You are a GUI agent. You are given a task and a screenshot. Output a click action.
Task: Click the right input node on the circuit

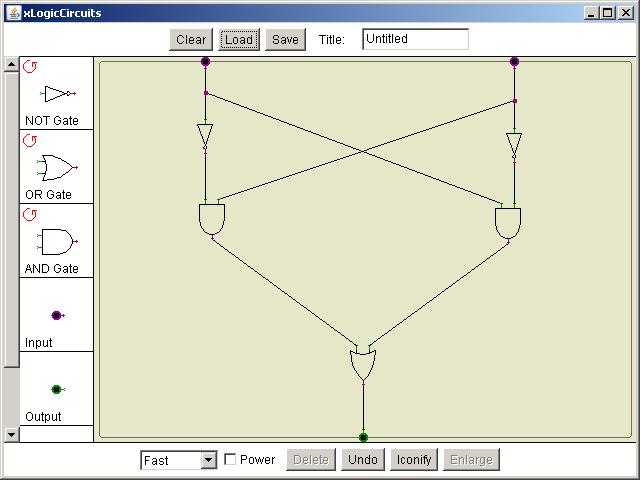pos(514,62)
